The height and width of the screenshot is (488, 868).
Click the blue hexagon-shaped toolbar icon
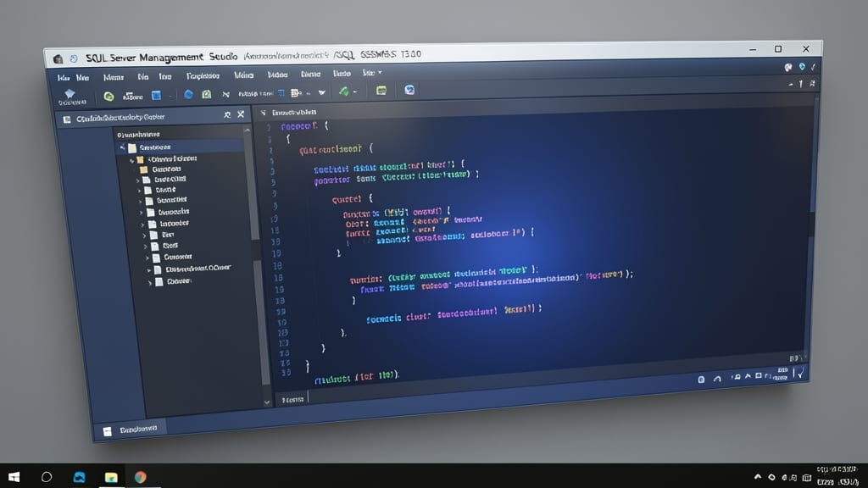click(x=188, y=95)
